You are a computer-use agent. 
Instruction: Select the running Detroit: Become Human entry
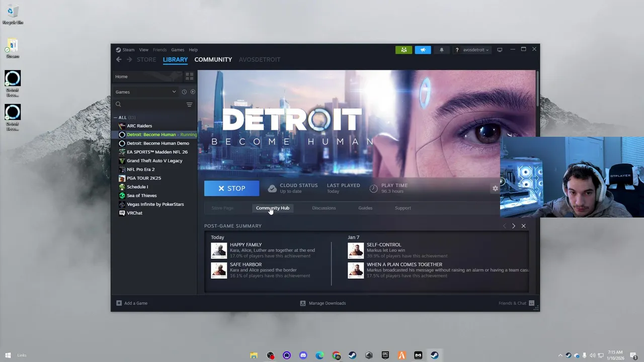tap(154, 135)
